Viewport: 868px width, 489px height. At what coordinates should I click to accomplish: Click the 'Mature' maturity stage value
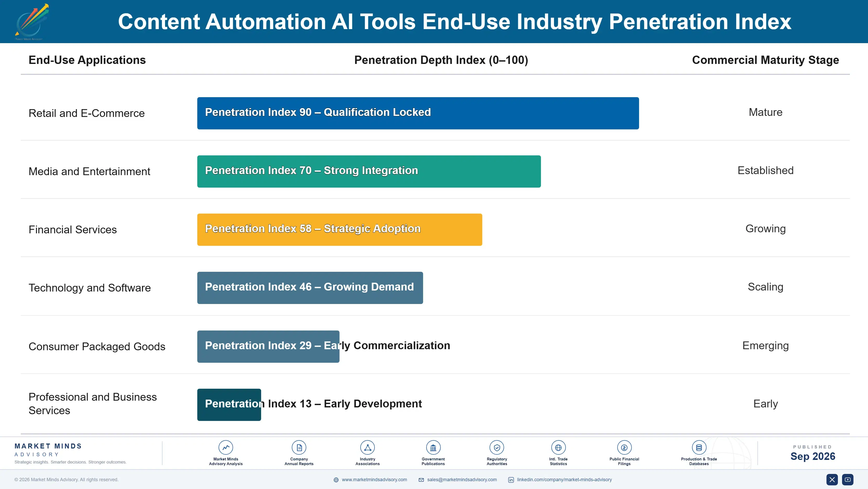tap(765, 112)
